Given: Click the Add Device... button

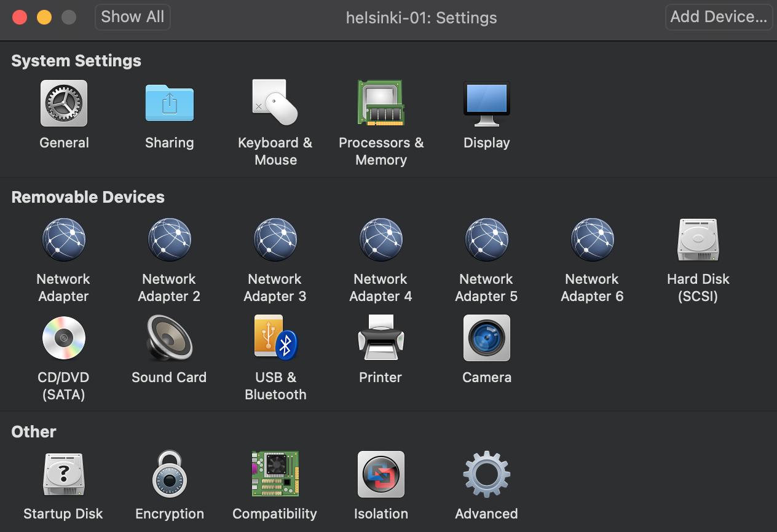Looking at the screenshot, I should point(719,17).
